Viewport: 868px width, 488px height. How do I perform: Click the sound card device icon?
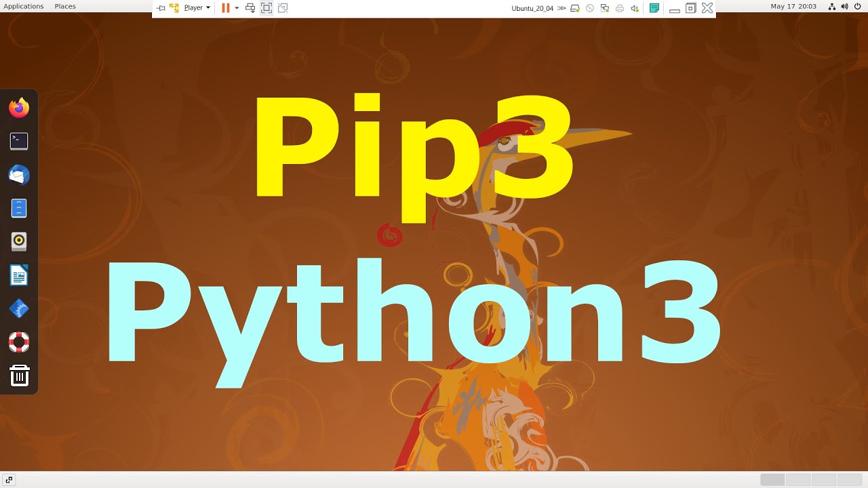[635, 8]
